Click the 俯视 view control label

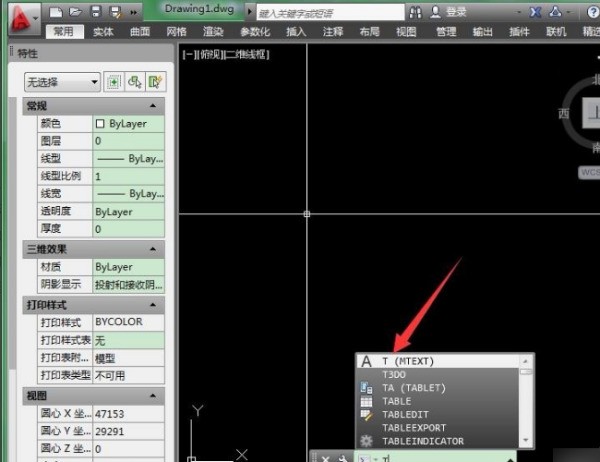click(x=211, y=55)
